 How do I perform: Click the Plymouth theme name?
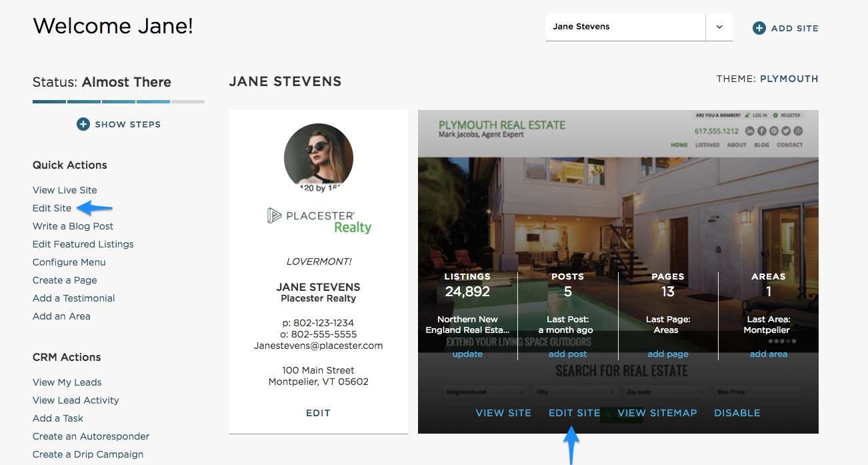coord(789,79)
